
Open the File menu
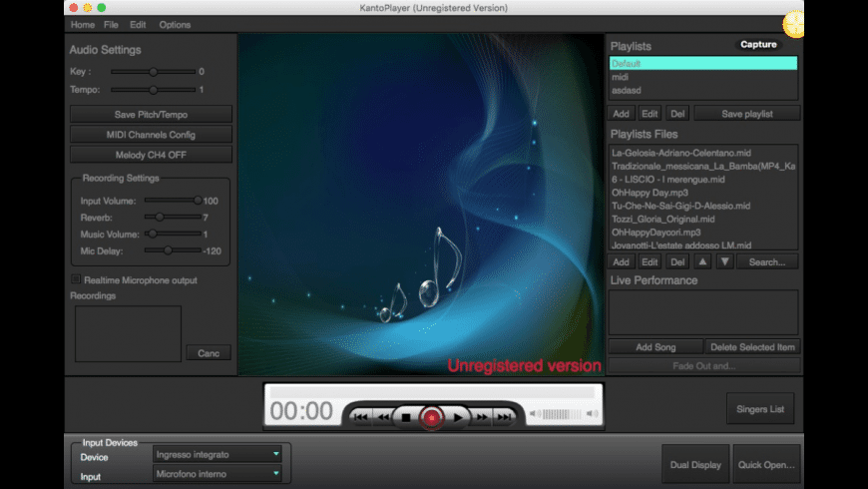tap(111, 24)
